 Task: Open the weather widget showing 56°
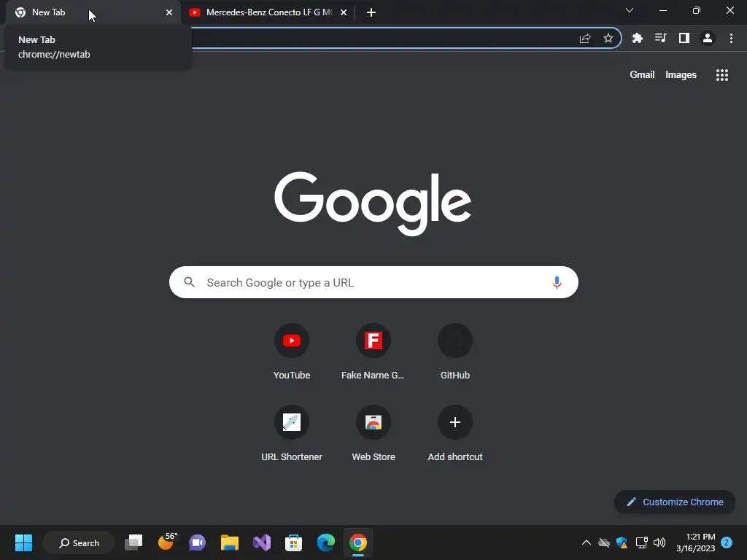pos(166,542)
